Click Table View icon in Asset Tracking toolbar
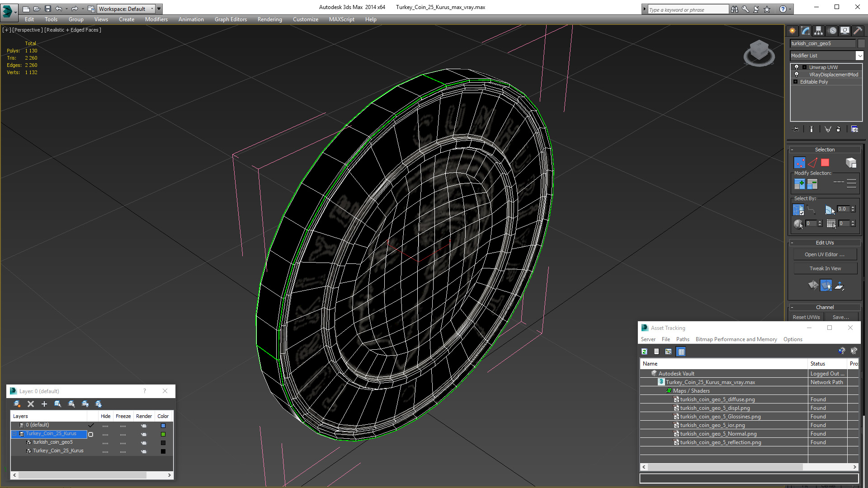 (x=681, y=352)
